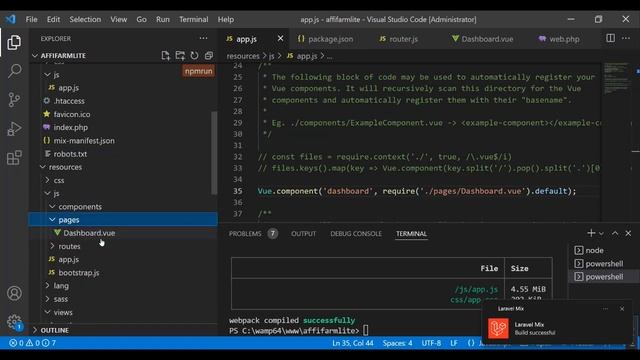Collapse all folders in Explorer

(209, 56)
